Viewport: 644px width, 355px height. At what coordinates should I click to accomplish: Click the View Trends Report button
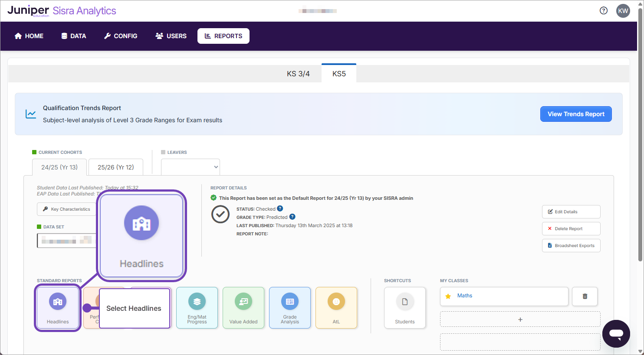[576, 114]
